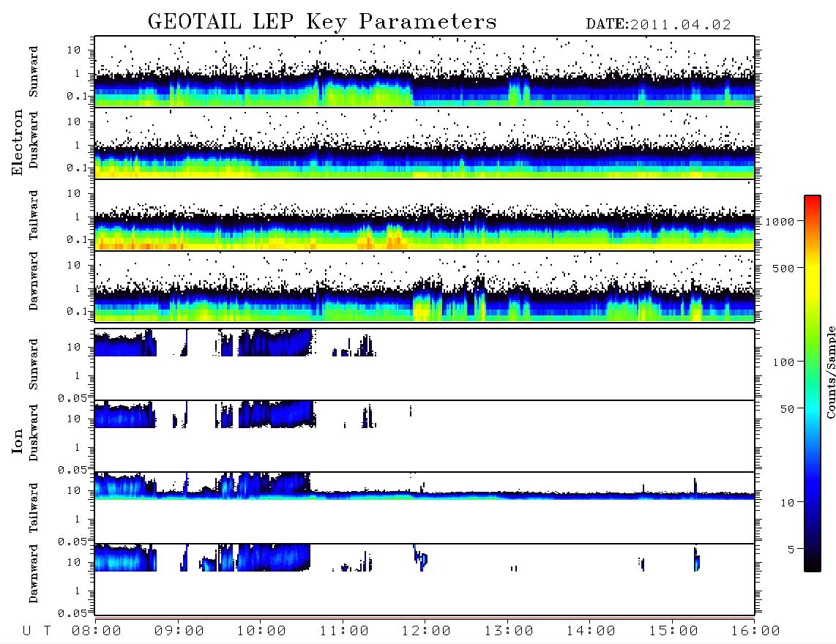Click the colorbar 1000 tick value

tap(780, 222)
